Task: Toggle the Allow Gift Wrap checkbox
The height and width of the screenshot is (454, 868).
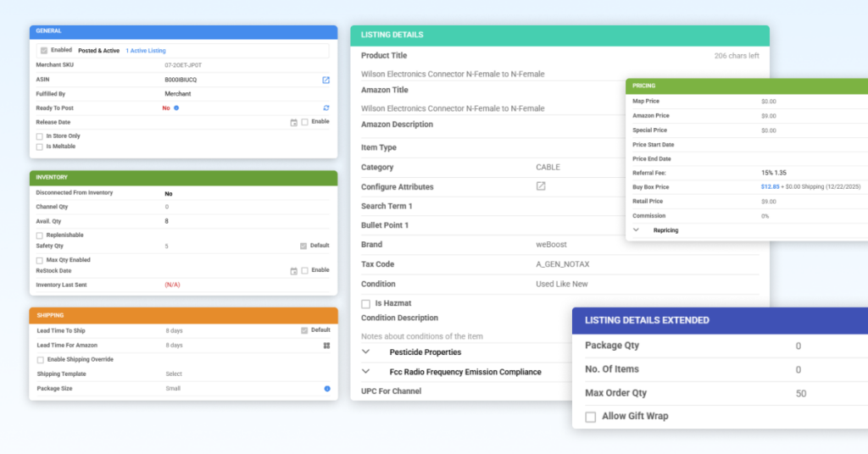Action: point(591,417)
